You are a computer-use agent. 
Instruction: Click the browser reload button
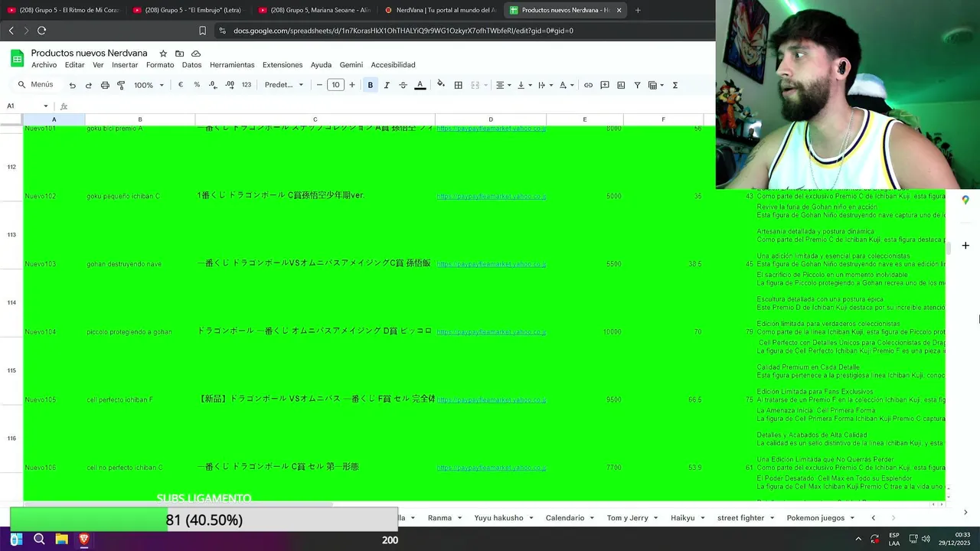point(41,31)
